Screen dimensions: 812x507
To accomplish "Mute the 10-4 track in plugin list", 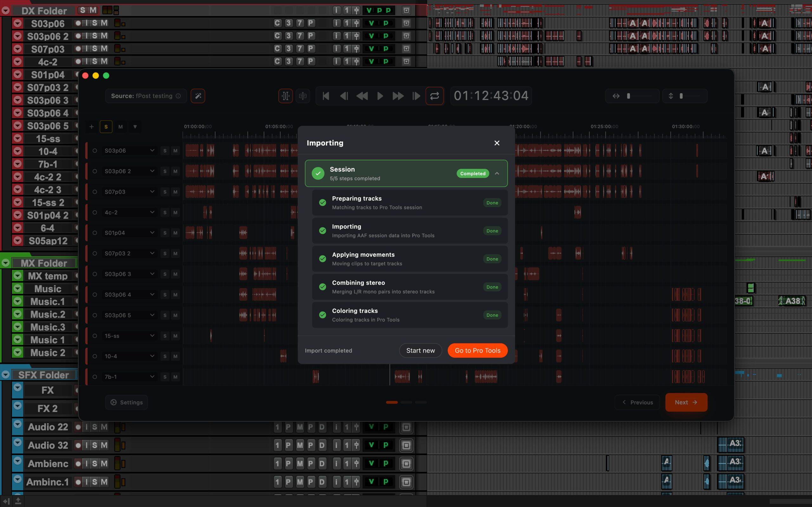I will click(175, 356).
